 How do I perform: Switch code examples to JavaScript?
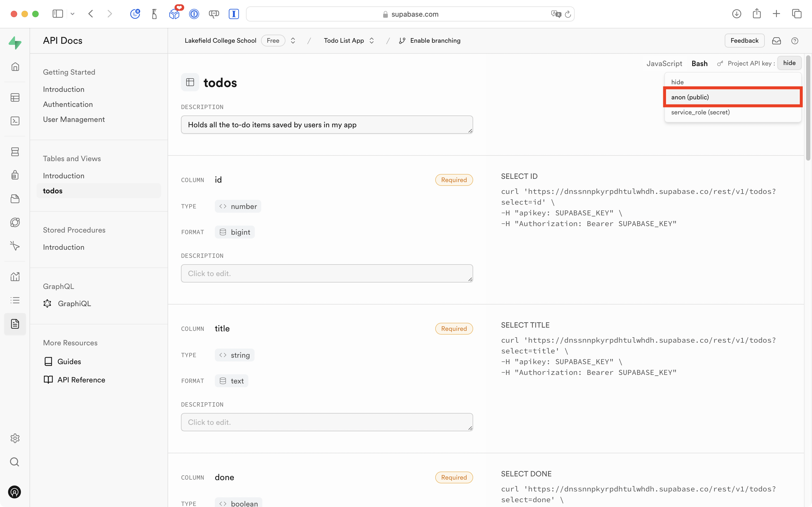click(x=664, y=63)
